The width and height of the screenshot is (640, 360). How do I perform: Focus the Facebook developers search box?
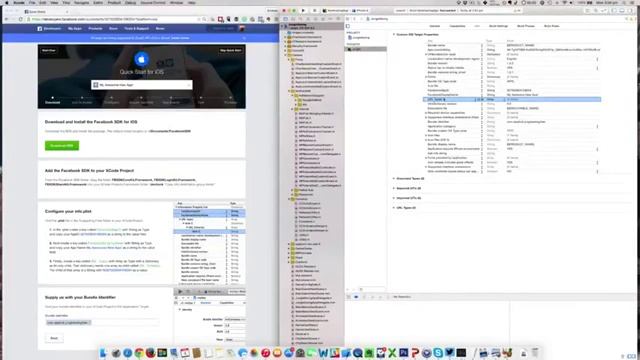pos(222,29)
